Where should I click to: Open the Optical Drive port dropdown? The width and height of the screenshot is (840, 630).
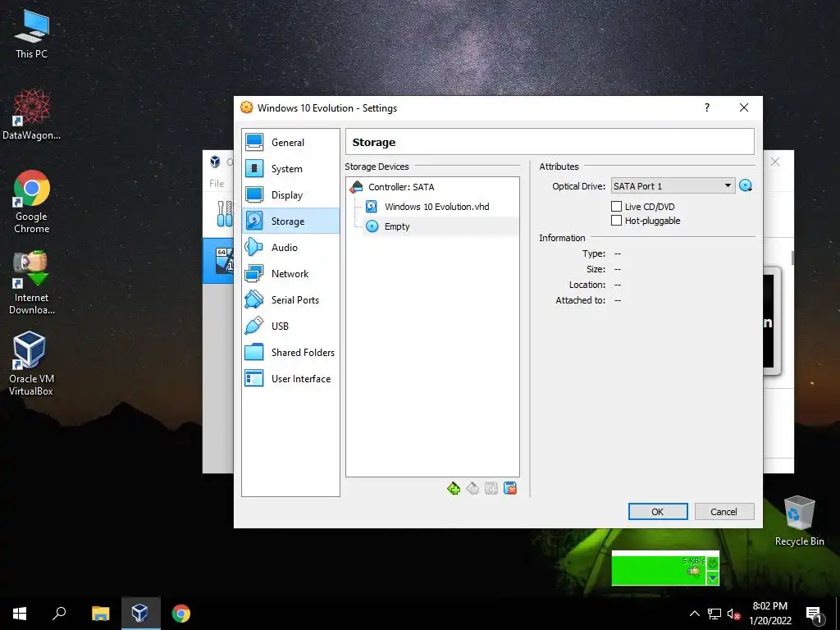(x=673, y=186)
